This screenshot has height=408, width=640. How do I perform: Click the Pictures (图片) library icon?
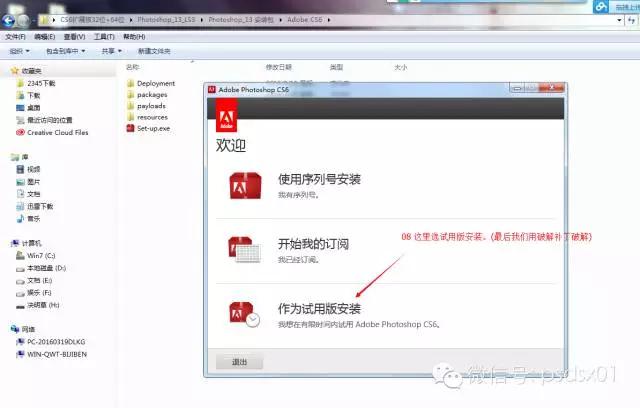click(20, 182)
